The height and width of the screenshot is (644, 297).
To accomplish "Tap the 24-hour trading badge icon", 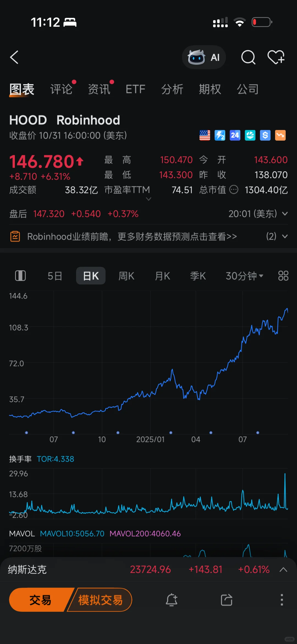I will pos(235,135).
